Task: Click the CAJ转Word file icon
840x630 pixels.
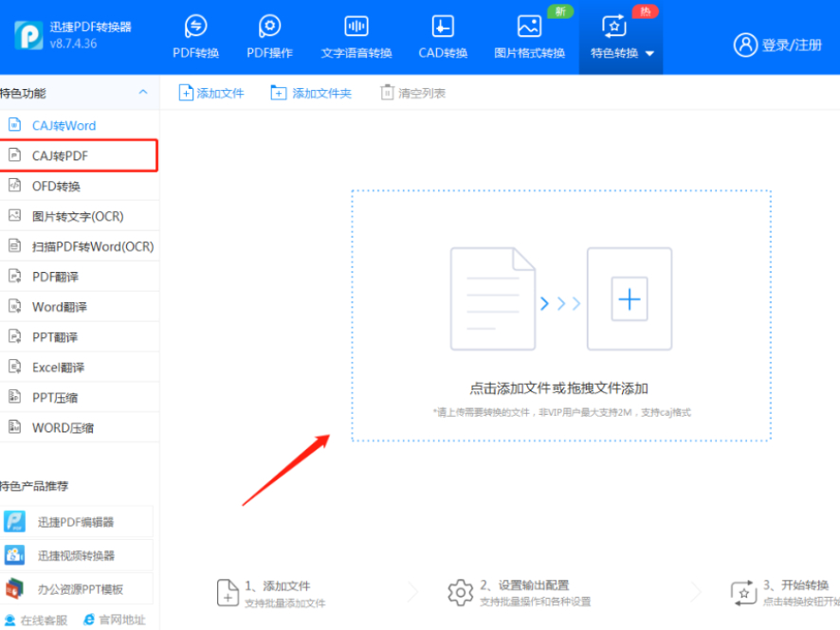Action: (x=14, y=125)
